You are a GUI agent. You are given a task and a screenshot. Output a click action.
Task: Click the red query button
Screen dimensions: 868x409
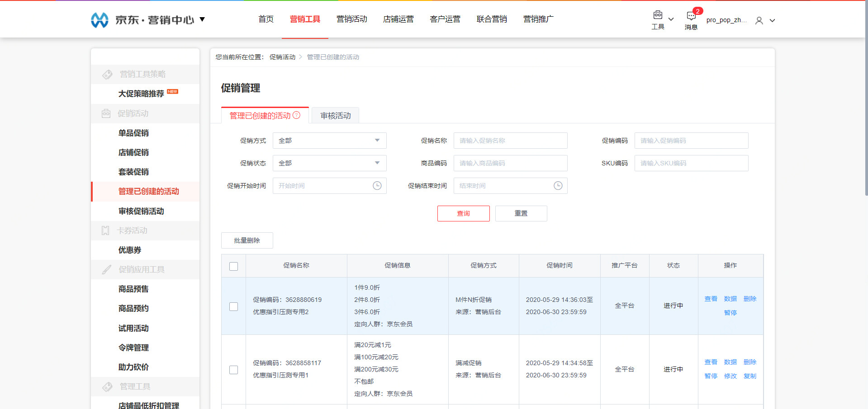463,213
